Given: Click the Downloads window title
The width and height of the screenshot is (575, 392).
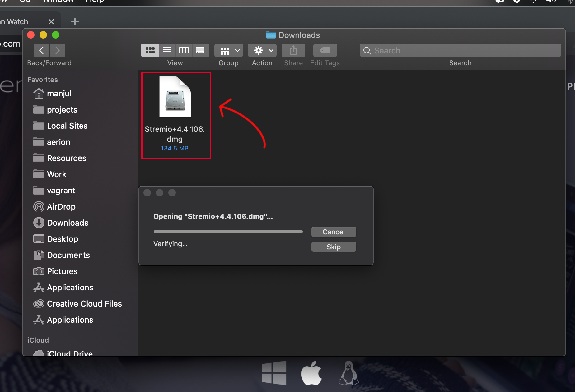Looking at the screenshot, I should coord(299,35).
